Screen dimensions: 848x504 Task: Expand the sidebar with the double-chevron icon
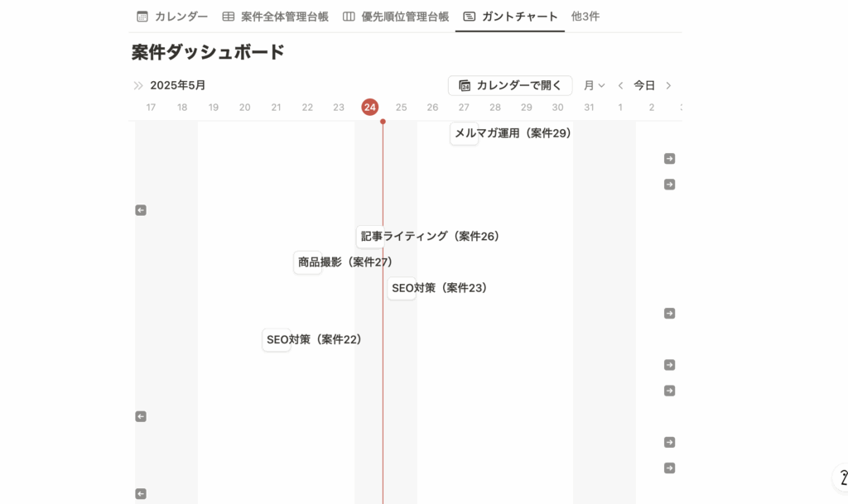point(138,85)
